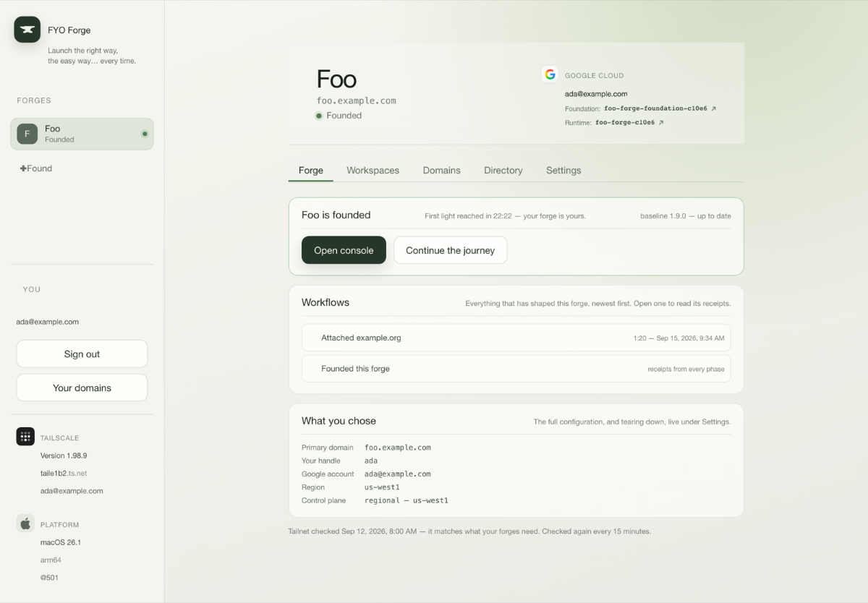Click the Foo forge 'F' avatar icon
Viewport: 868px width, 603px height.
point(27,134)
